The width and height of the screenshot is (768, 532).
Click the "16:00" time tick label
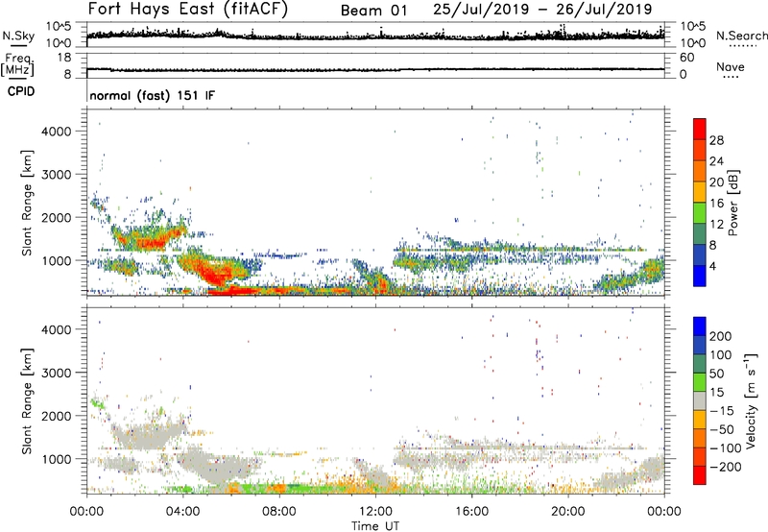[x=471, y=512]
